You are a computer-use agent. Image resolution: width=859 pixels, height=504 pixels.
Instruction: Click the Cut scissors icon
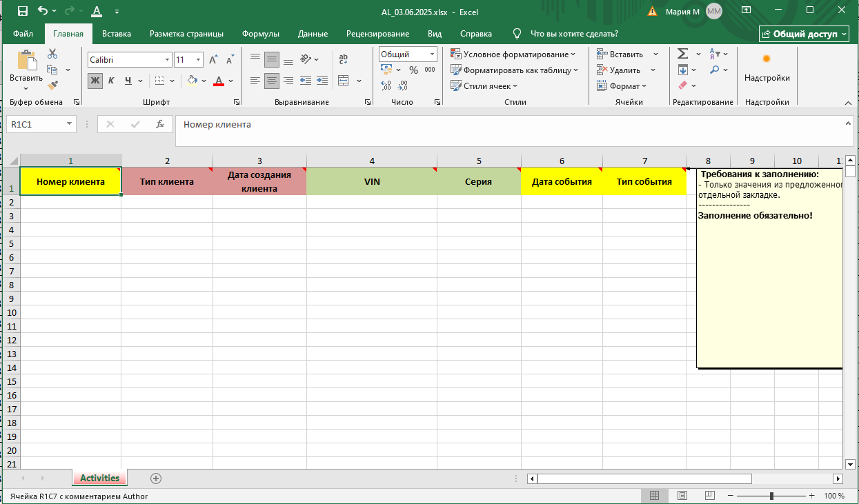click(52, 54)
